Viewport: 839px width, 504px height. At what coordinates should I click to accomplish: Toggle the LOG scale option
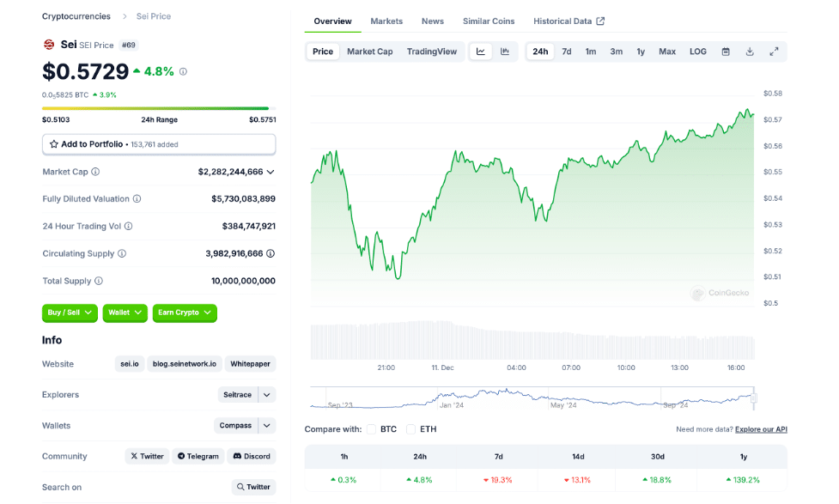tap(698, 52)
